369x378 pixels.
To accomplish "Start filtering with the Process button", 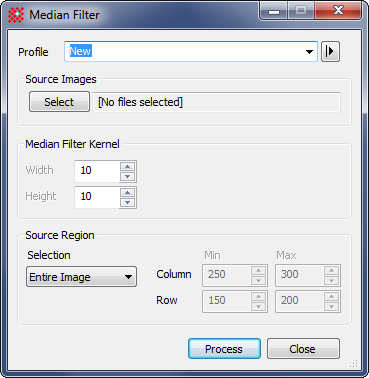I will pos(224,349).
